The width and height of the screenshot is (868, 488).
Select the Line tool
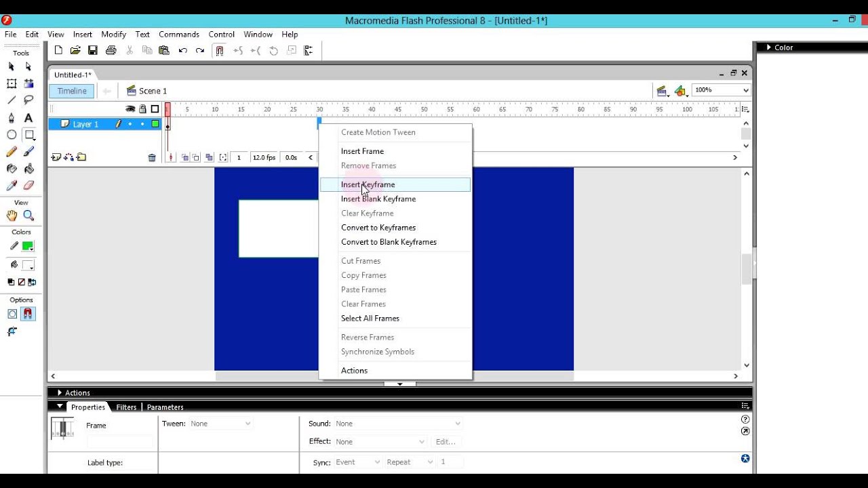[x=12, y=100]
